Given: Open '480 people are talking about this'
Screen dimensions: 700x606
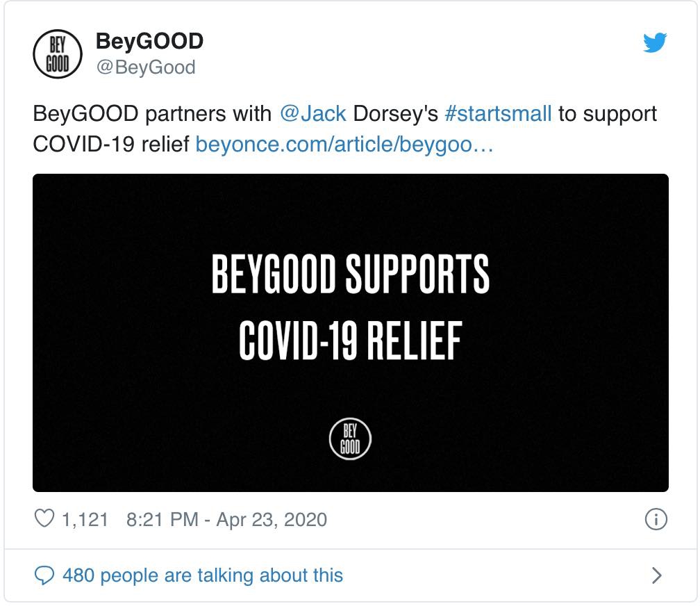Looking at the screenshot, I should [203, 575].
